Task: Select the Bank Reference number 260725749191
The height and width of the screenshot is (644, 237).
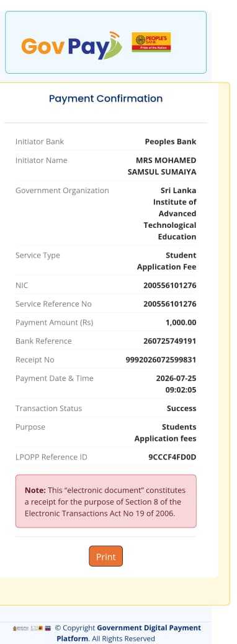Action: click(x=169, y=341)
